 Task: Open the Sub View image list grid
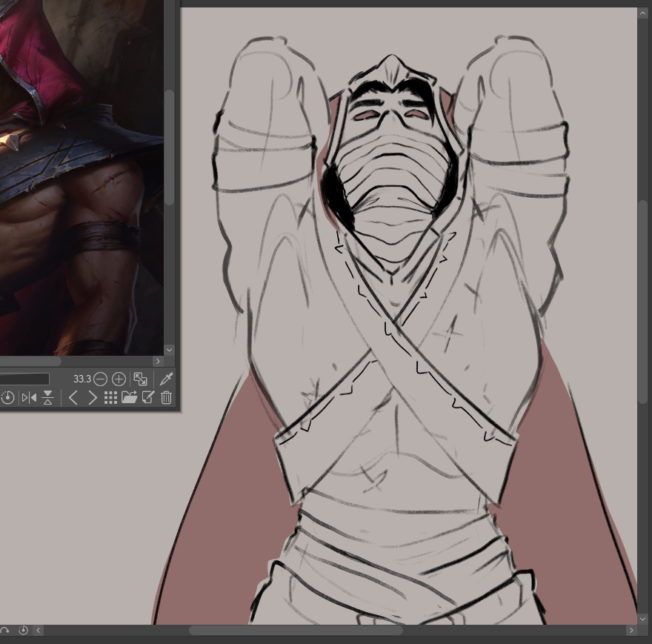pyautogui.click(x=110, y=398)
